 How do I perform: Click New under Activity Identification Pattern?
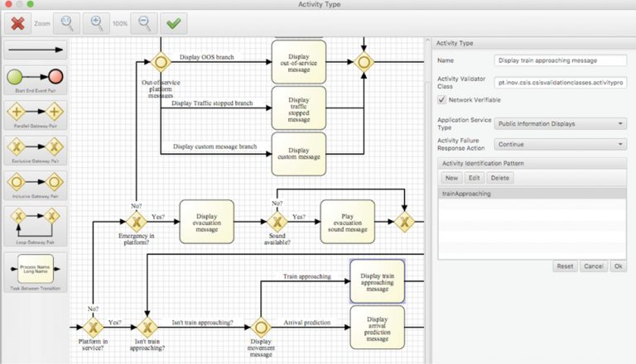pos(451,178)
